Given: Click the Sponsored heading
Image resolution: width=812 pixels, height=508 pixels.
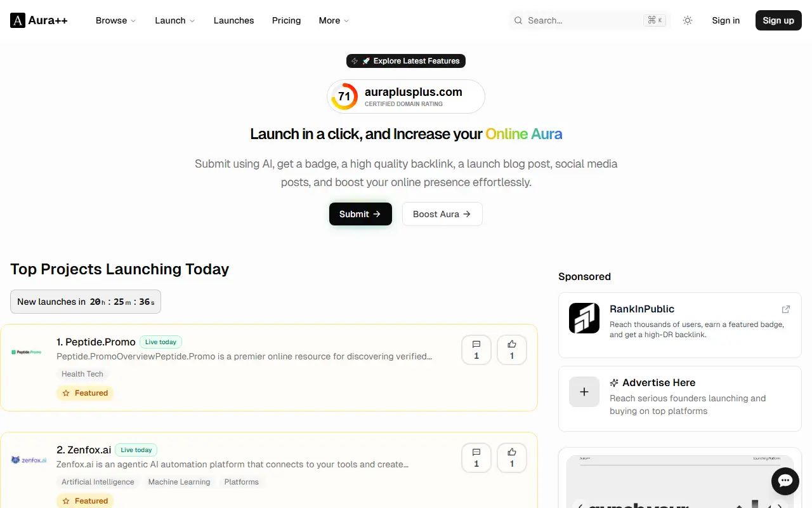Looking at the screenshot, I should (x=584, y=276).
